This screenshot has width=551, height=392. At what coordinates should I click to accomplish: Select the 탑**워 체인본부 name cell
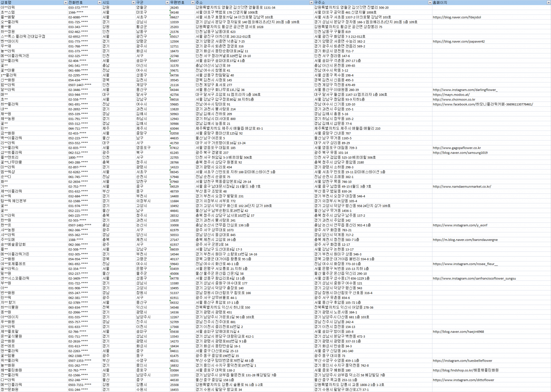[x=13, y=201]
